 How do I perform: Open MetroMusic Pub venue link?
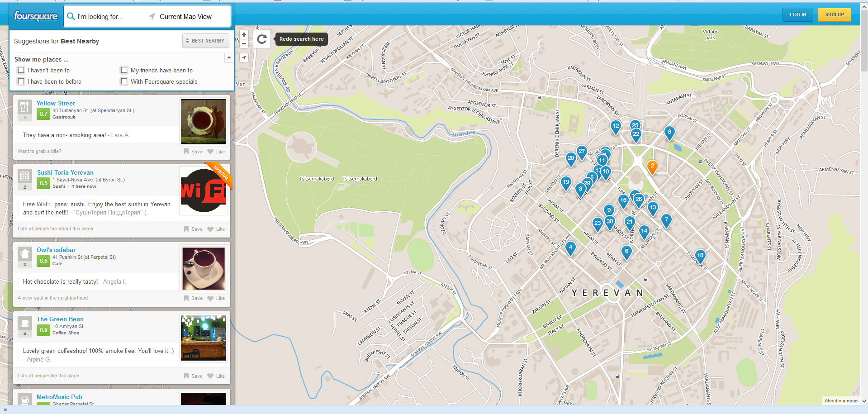[x=59, y=397]
